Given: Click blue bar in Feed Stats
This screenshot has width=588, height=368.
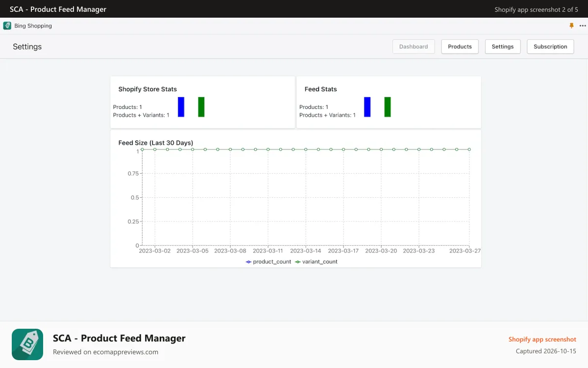Looking at the screenshot, I should 367,107.
